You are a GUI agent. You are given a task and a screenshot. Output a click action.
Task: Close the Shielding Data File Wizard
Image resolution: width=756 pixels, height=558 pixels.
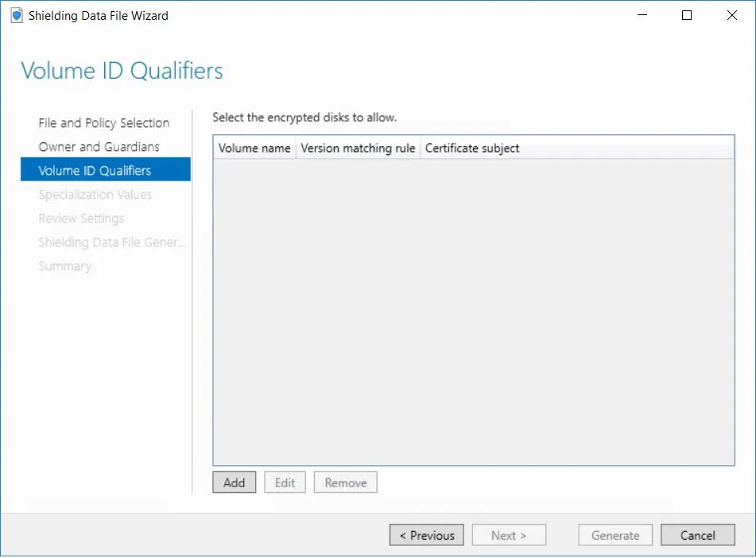(x=731, y=15)
